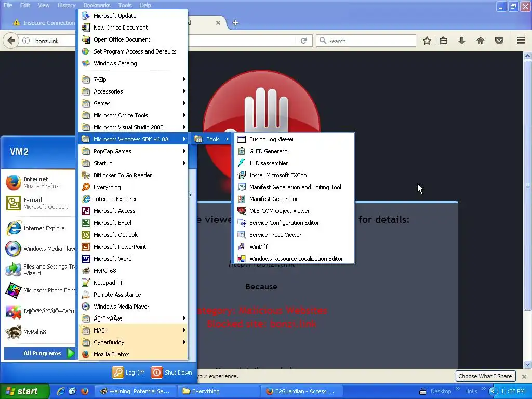The image size is (532, 399).
Task: Open Windows Resource Localization Editor
Action: pyautogui.click(x=294, y=259)
